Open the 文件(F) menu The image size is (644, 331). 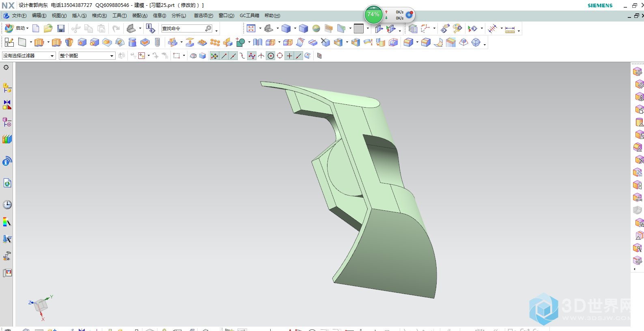click(19, 15)
